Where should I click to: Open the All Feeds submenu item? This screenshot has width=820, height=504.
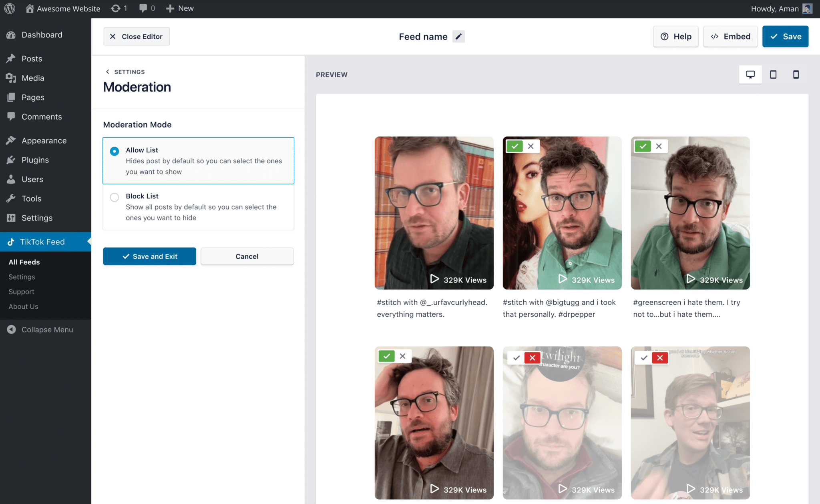[x=24, y=262]
